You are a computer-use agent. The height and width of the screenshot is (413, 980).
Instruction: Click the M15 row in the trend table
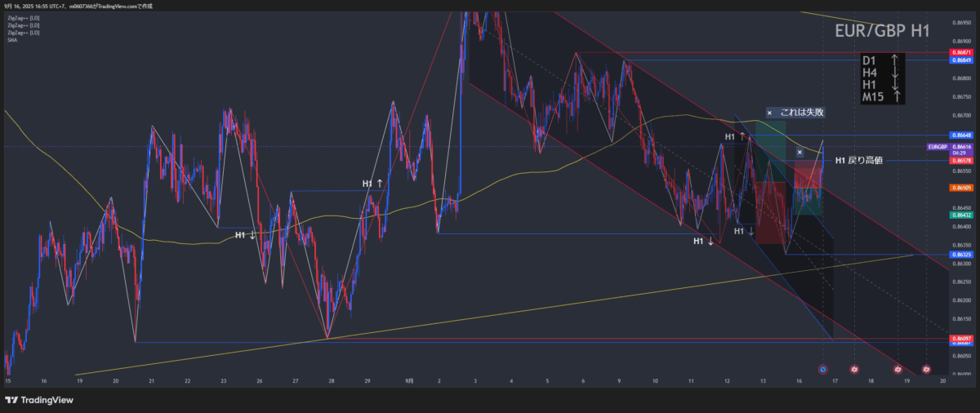(x=882, y=97)
